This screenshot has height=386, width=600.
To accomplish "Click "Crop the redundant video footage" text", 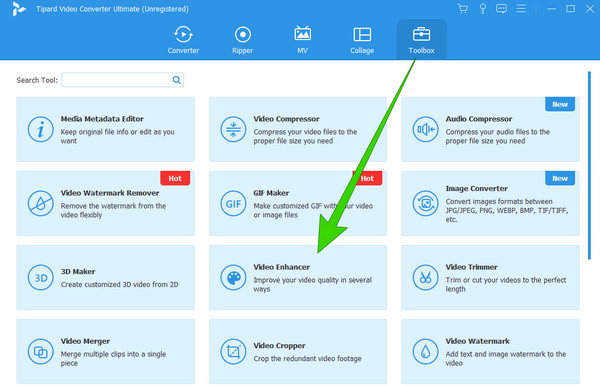I will 307,359.
